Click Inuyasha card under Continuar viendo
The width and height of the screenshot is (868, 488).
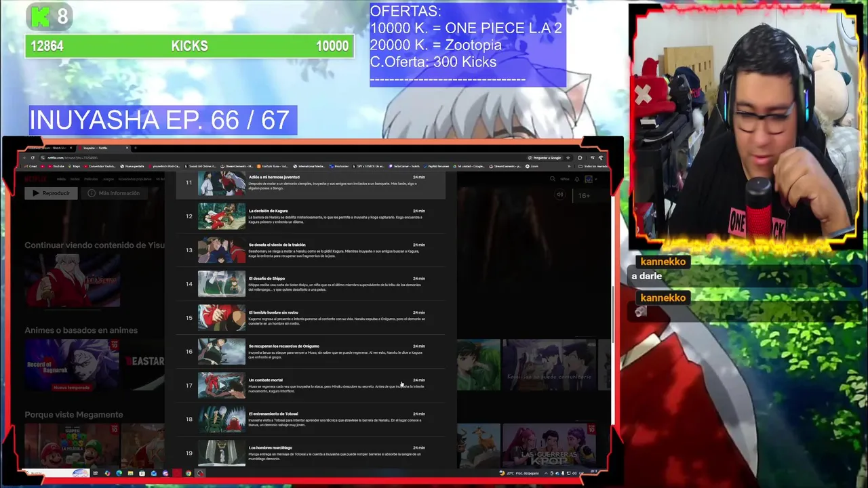coord(73,281)
